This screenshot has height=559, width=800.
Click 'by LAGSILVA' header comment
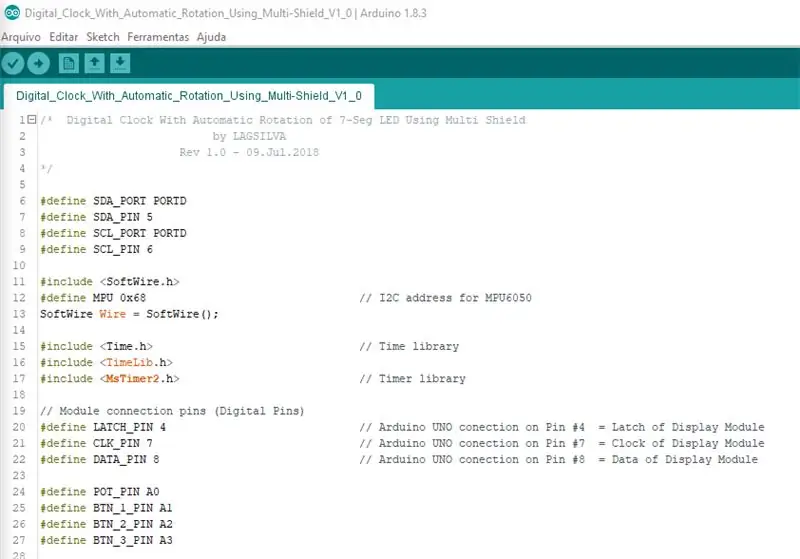(x=249, y=136)
